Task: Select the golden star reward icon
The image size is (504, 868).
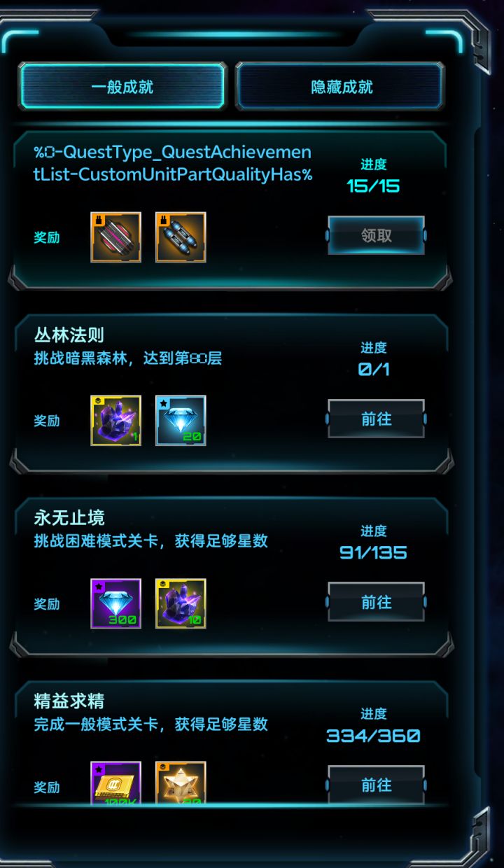Action: (x=181, y=783)
